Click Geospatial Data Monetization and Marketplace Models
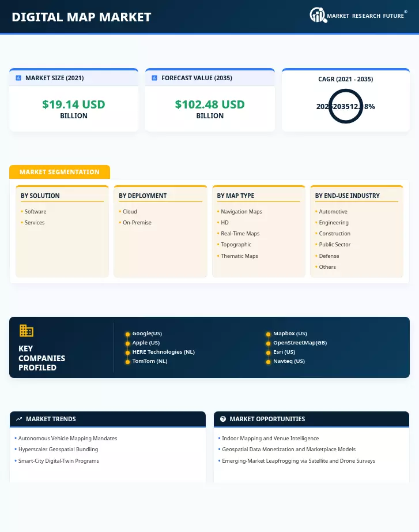The image size is (419, 532). [289, 449]
